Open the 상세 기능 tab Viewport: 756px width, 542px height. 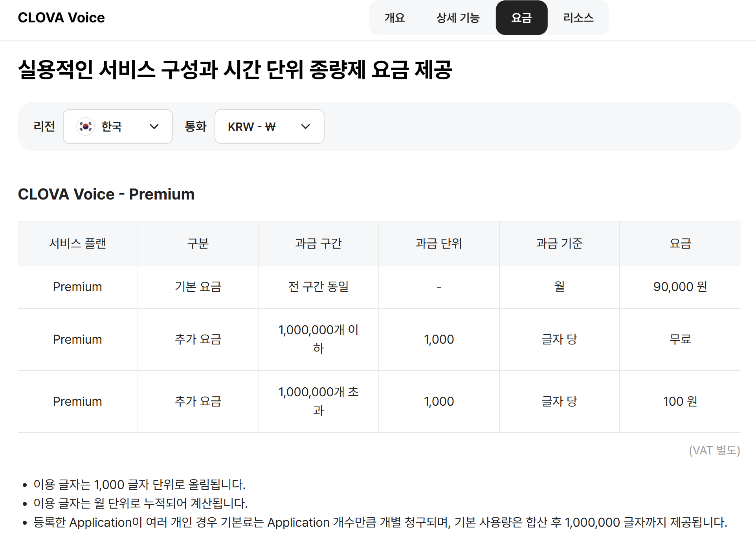[458, 18]
